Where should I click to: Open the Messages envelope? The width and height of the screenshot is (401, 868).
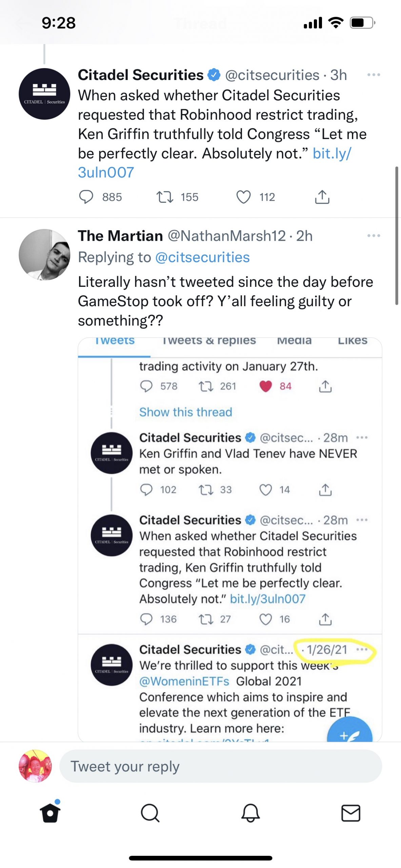click(350, 813)
